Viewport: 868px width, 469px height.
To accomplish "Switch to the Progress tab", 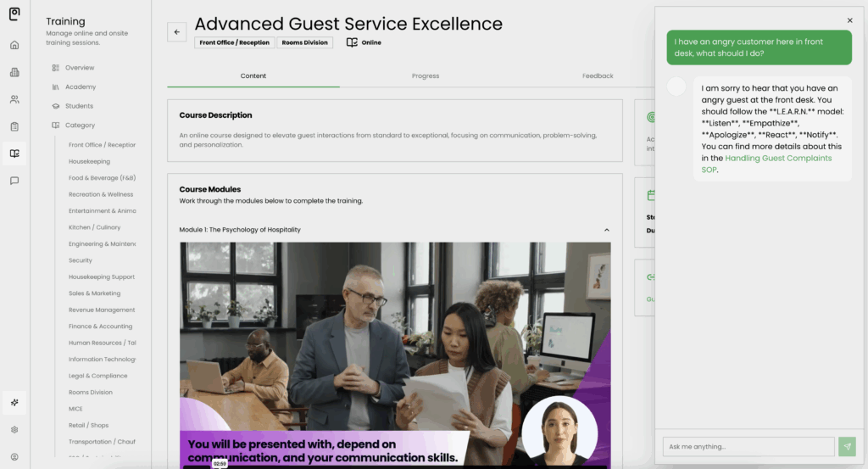I will click(x=426, y=76).
